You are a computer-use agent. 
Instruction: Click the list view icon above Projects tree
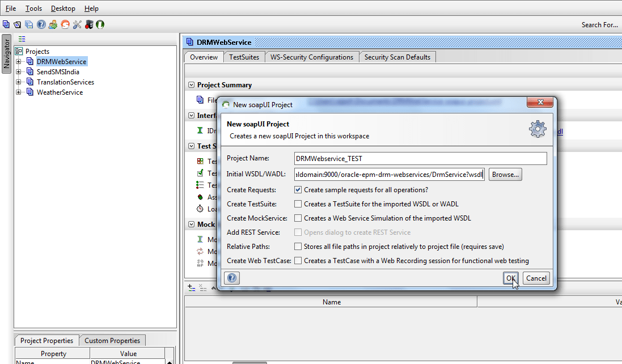[x=22, y=39]
